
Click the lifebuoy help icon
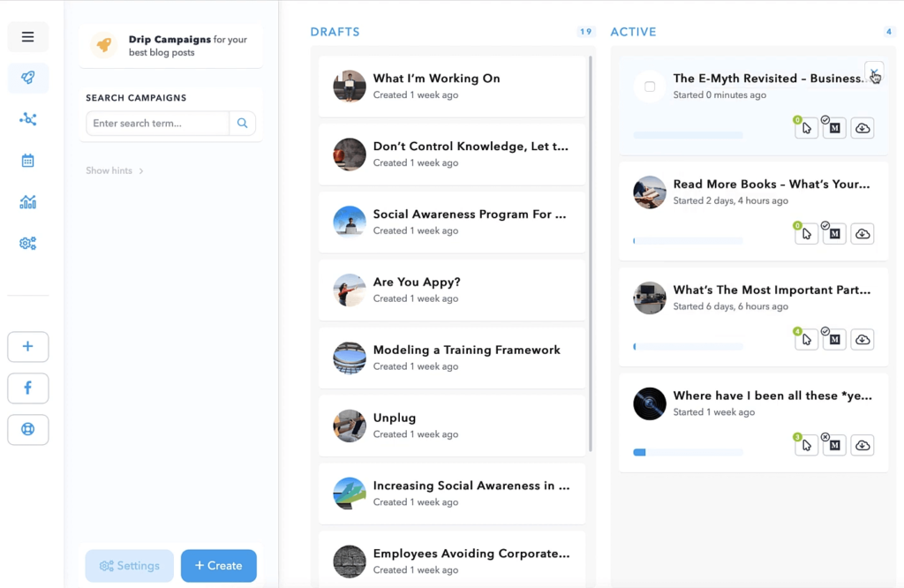(x=27, y=430)
